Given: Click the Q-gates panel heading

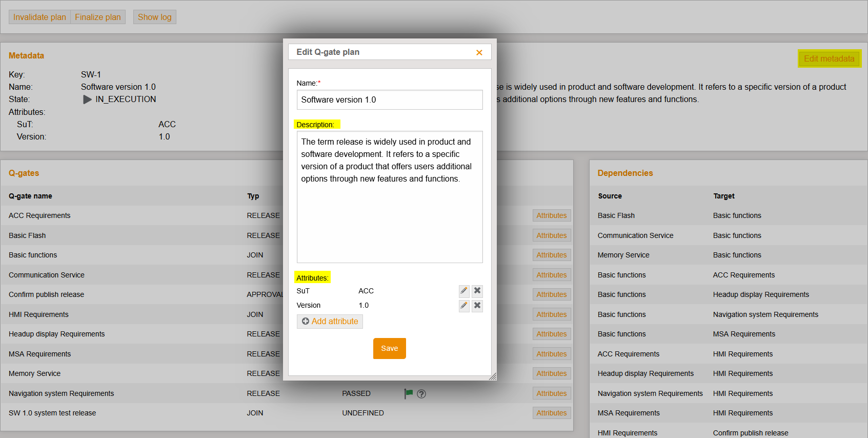Looking at the screenshot, I should tap(24, 173).
